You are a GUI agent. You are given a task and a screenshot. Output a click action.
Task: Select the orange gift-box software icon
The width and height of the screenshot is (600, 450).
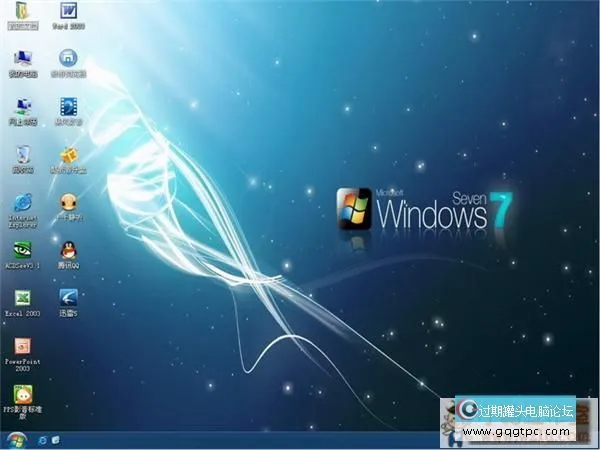tap(68, 155)
